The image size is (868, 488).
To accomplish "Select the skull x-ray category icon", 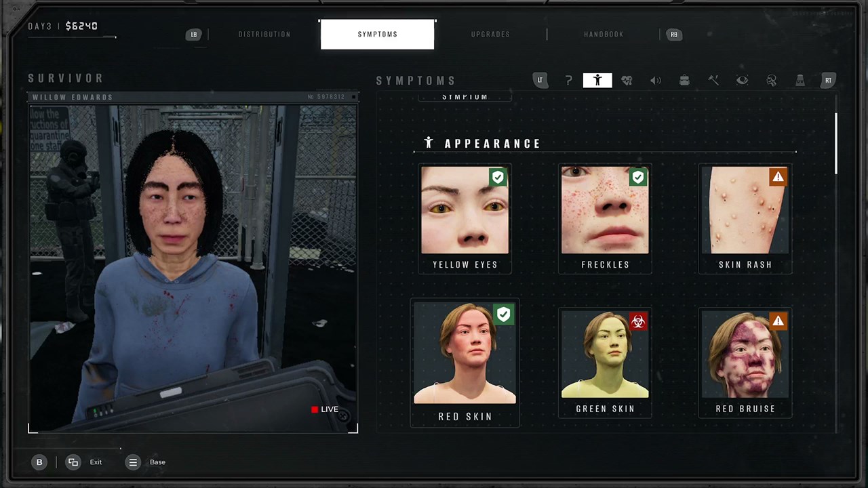I will [x=772, y=81].
